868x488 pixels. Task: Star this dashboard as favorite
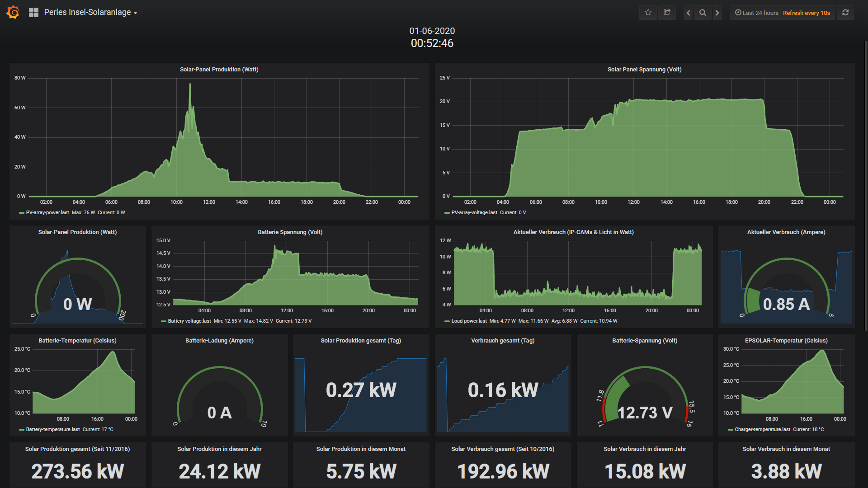[648, 13]
